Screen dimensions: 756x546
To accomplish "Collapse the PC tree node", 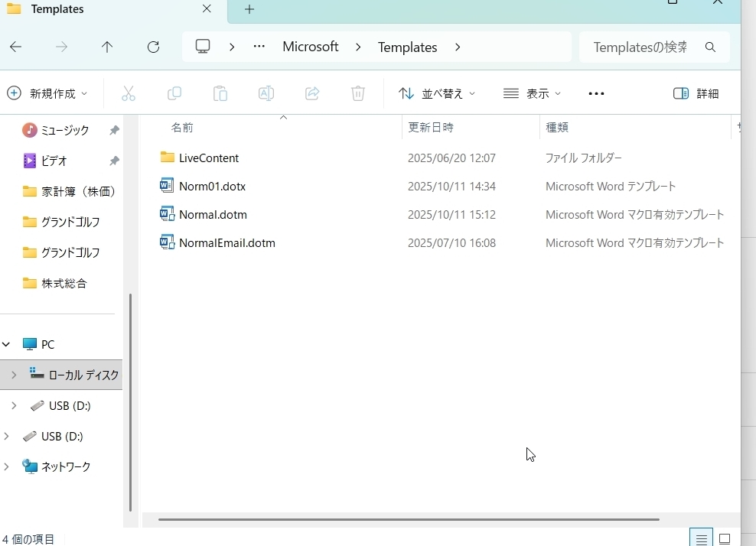I will 6,344.
